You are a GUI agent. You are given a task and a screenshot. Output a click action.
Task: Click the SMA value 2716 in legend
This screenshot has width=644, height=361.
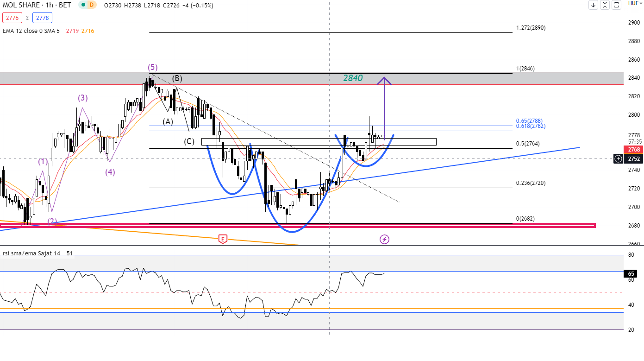point(88,31)
